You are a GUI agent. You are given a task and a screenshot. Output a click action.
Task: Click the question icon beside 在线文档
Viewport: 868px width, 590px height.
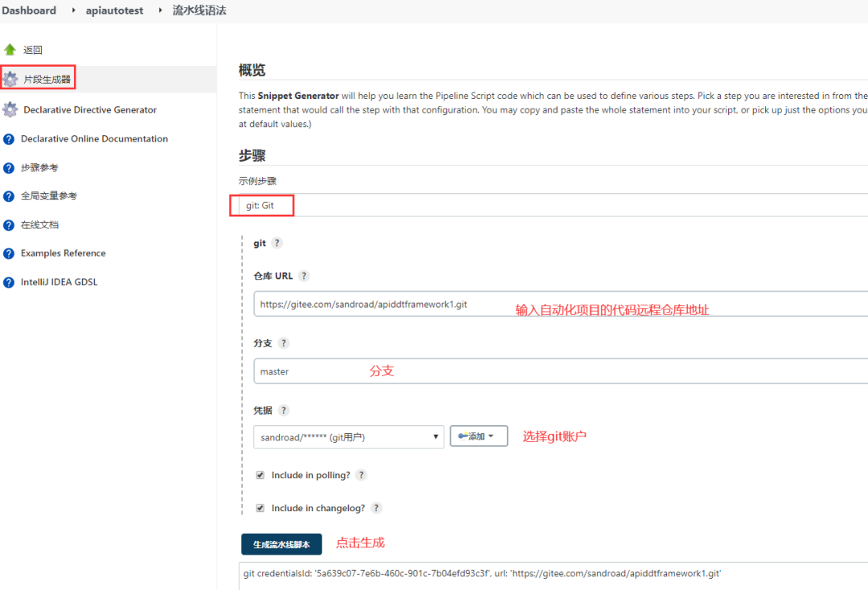pyautogui.click(x=9, y=225)
